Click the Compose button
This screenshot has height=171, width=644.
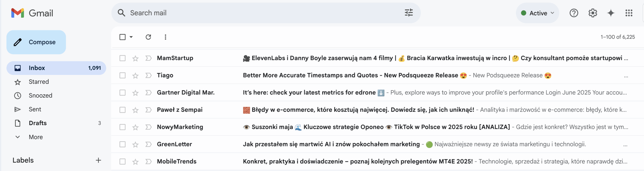[x=36, y=42]
